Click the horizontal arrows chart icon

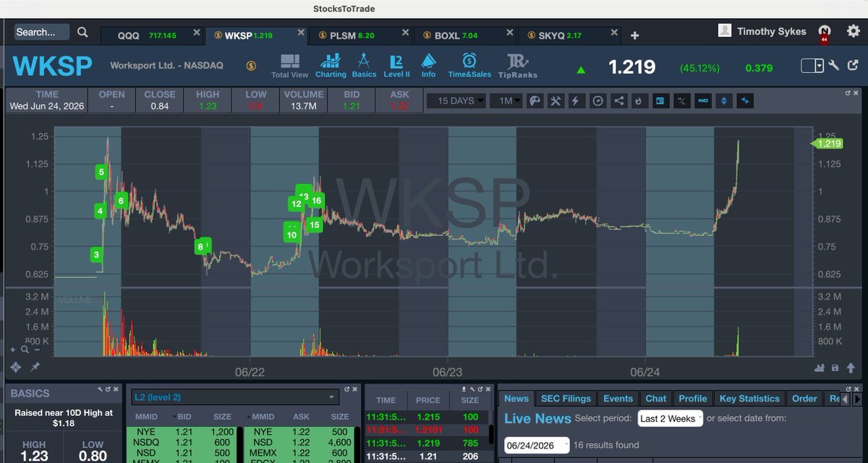point(745,101)
